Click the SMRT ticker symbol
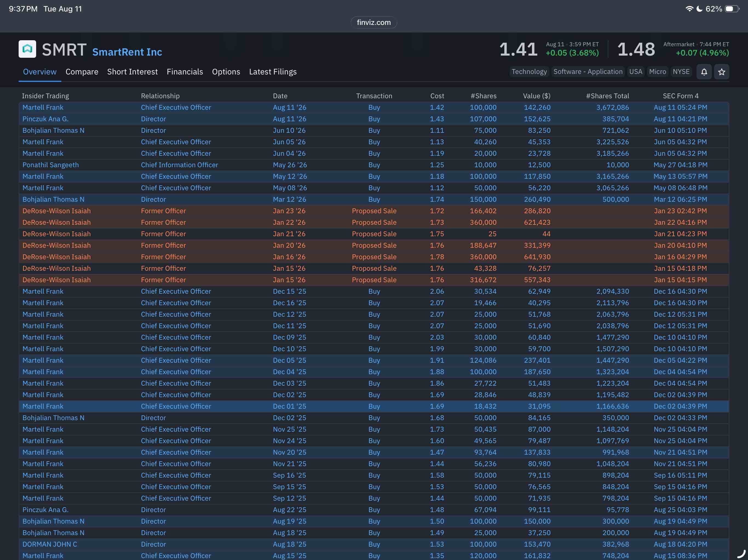 [64, 50]
